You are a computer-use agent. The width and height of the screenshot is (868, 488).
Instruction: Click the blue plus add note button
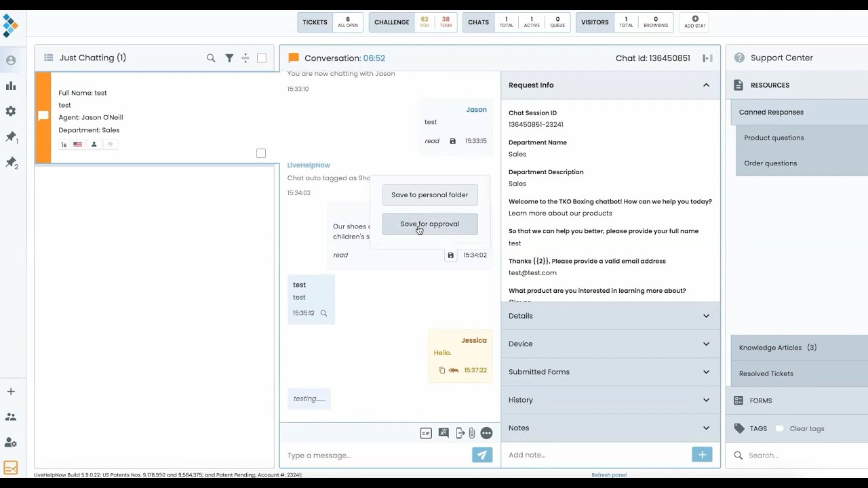pyautogui.click(x=702, y=455)
